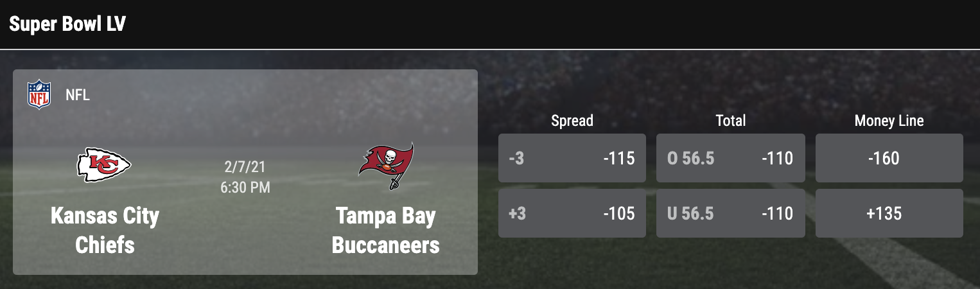Click the Kansas City Chiefs arrowhead logo

(x=104, y=165)
